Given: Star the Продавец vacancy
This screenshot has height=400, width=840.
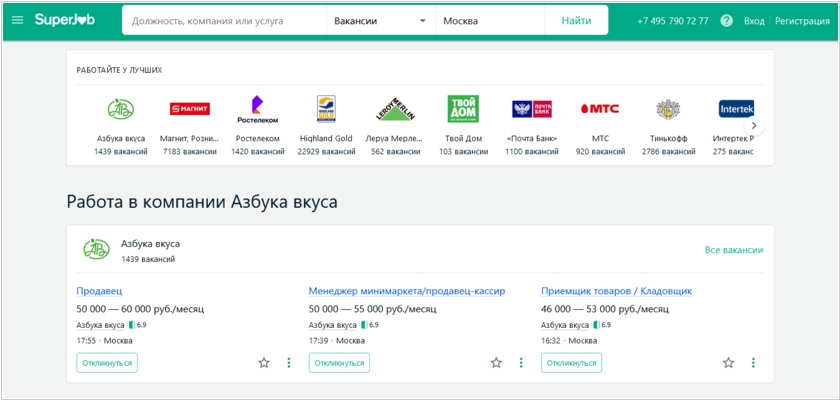Looking at the screenshot, I should pos(264,363).
